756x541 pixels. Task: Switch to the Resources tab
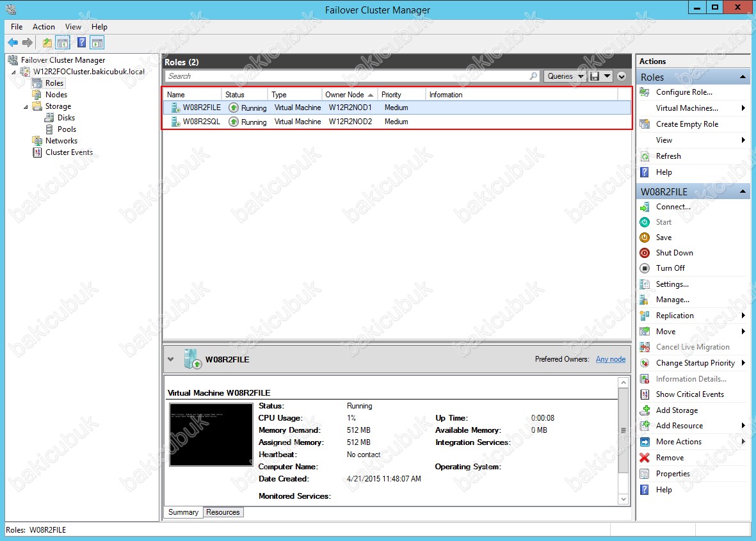(223, 512)
